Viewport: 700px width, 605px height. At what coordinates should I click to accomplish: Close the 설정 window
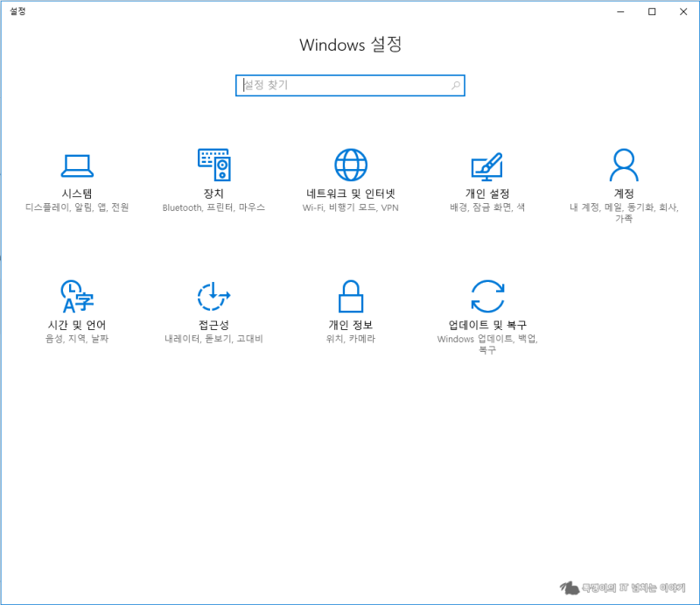(683, 11)
